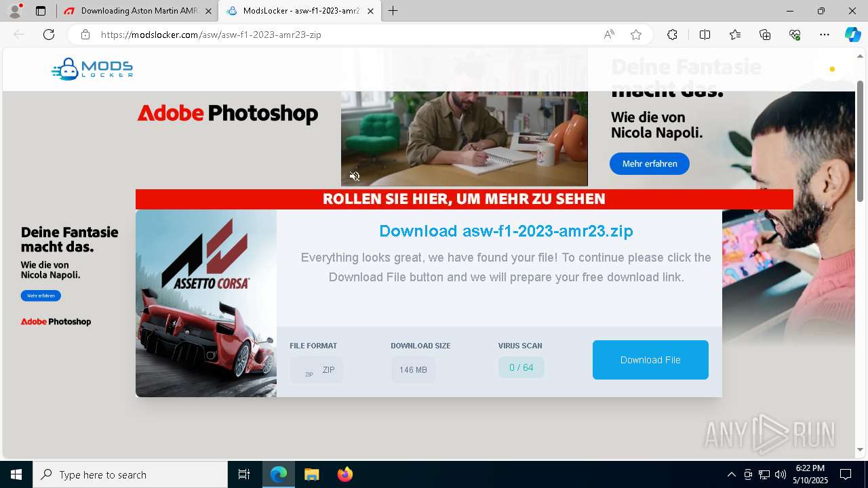Screen dimensions: 868x488
Task: Click the Adobe Photoshop ad logo
Action: pos(228,114)
